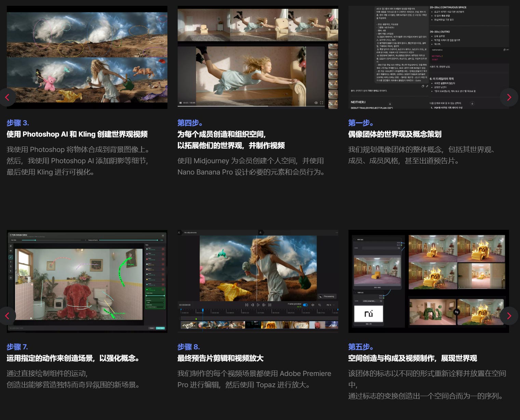Click the blue playhead on the timeline ruler
520x420 pixels.
(203, 310)
